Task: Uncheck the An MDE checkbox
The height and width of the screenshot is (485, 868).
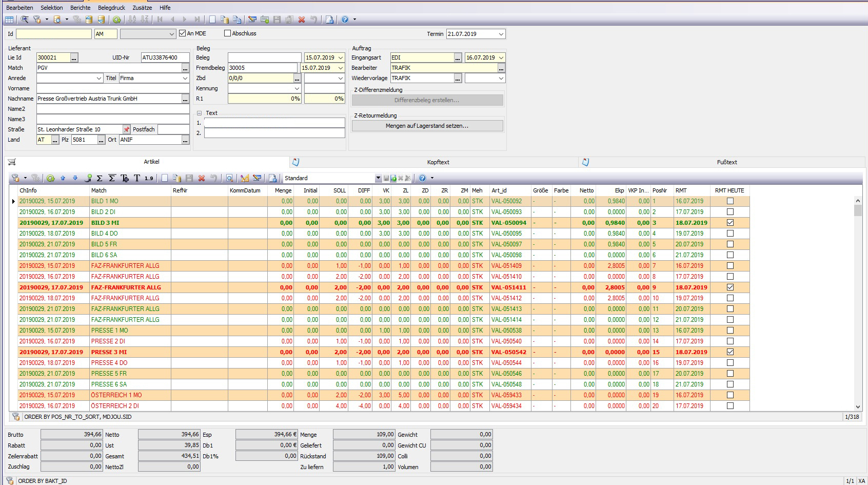Action: pyautogui.click(x=182, y=33)
